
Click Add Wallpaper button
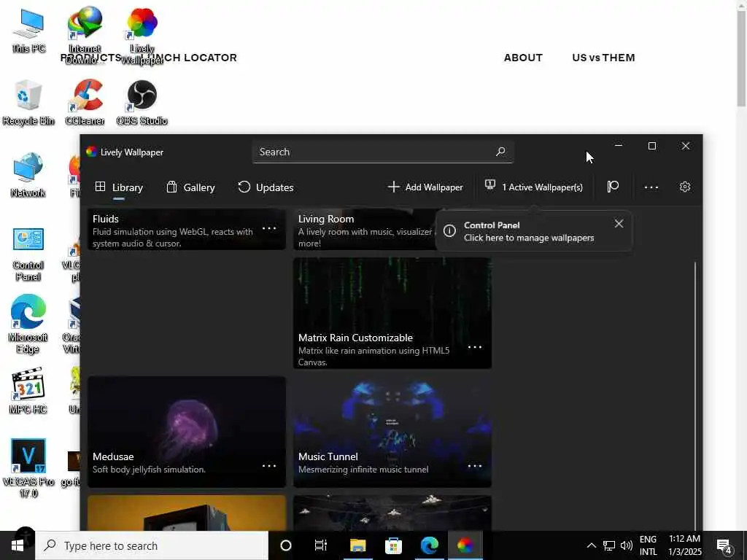pyautogui.click(x=425, y=187)
